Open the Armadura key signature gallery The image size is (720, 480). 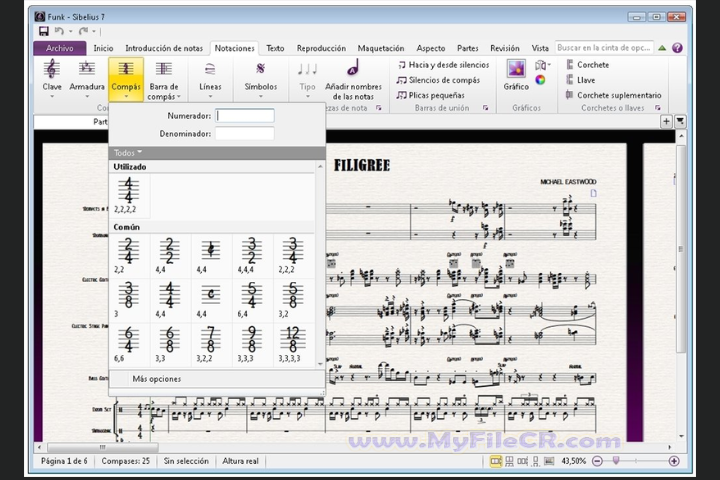coord(87,78)
